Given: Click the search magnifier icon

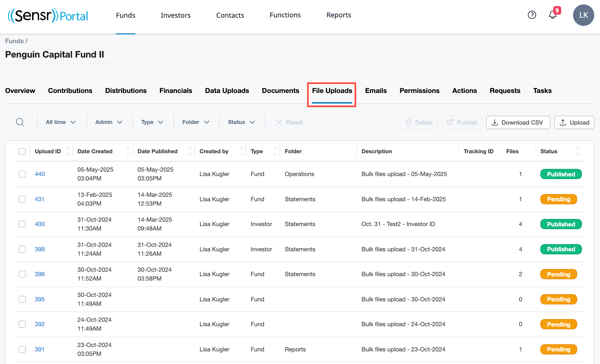Looking at the screenshot, I should (20, 122).
